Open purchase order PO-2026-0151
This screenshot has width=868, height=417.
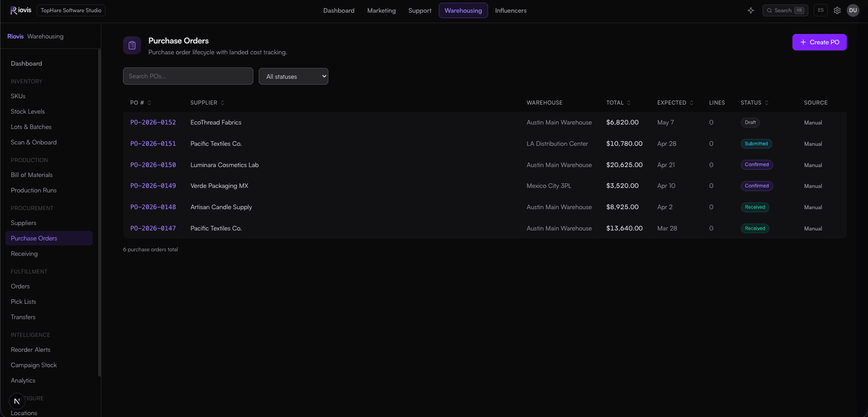153,144
